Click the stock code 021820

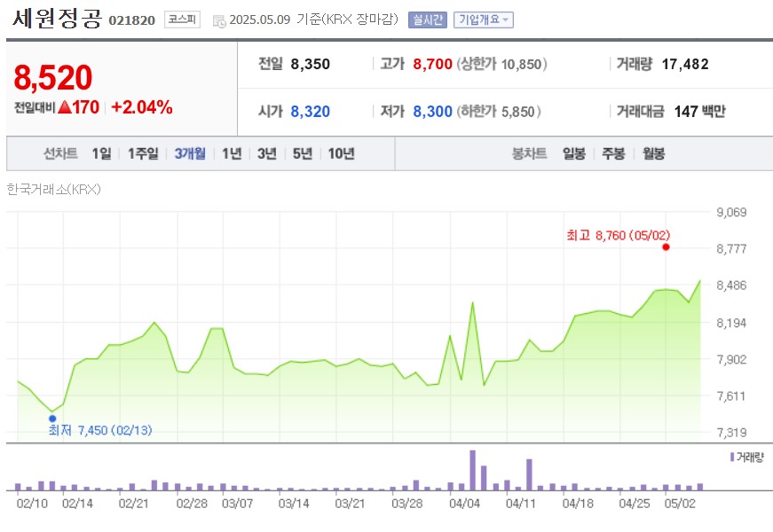pyautogui.click(x=131, y=20)
